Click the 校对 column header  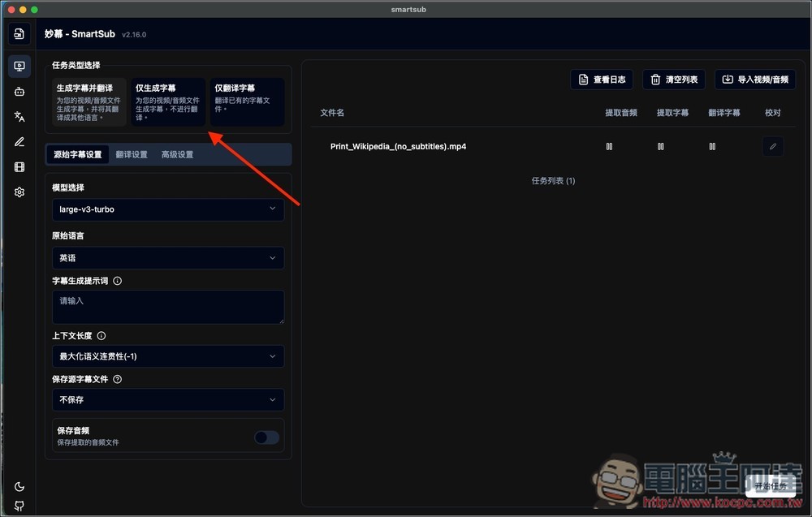[x=773, y=113]
